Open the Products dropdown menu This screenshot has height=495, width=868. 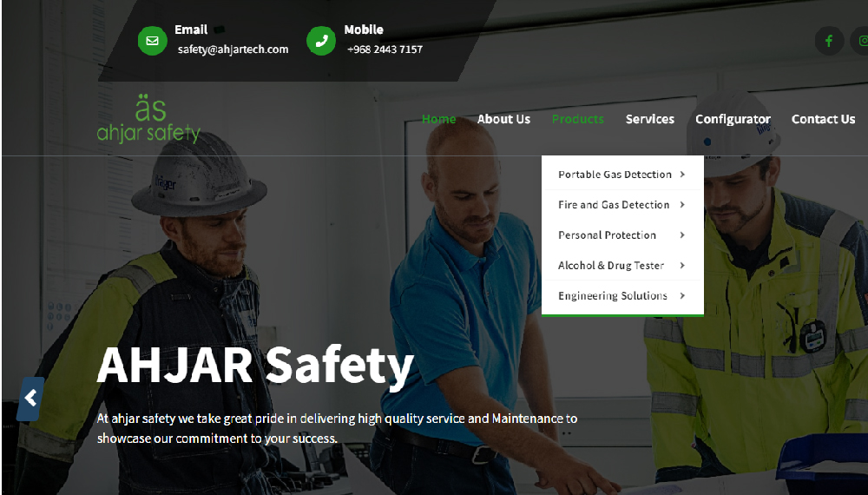click(577, 119)
